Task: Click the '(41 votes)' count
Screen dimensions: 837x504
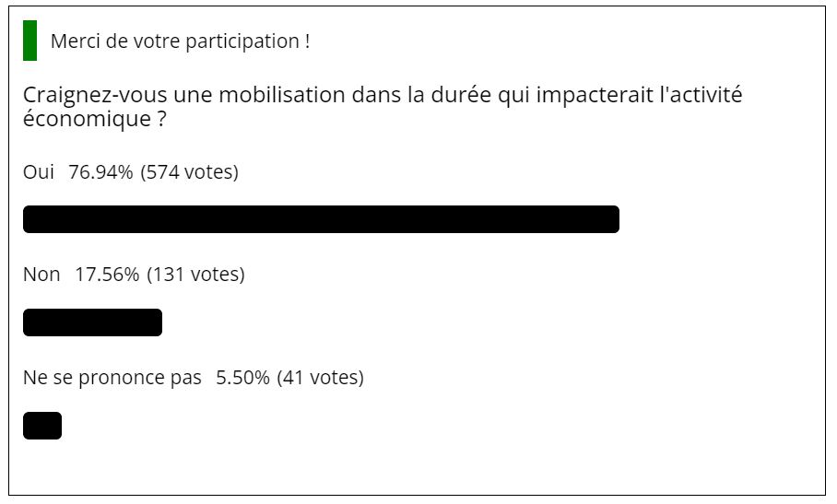Action: pyautogui.click(x=320, y=378)
